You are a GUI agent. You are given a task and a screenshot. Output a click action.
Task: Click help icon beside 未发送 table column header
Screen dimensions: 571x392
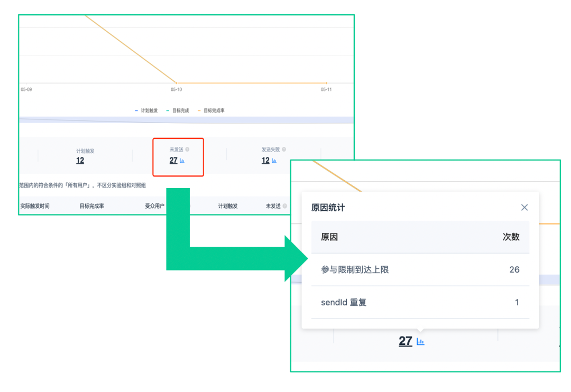tap(285, 206)
